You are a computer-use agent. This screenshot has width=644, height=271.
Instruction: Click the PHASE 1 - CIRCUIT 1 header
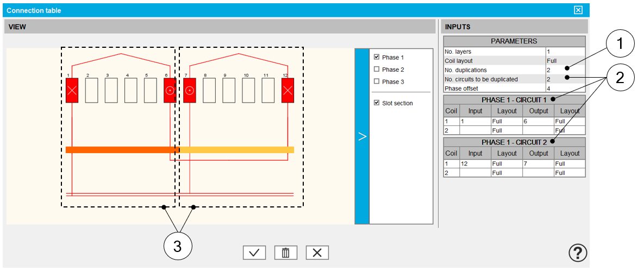[x=514, y=100]
